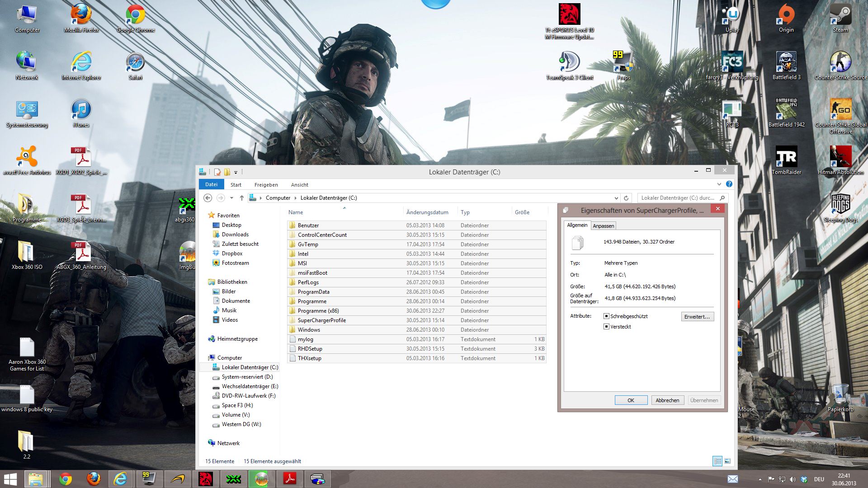
Task: Switch to large icons view in status bar
Action: [x=727, y=461]
